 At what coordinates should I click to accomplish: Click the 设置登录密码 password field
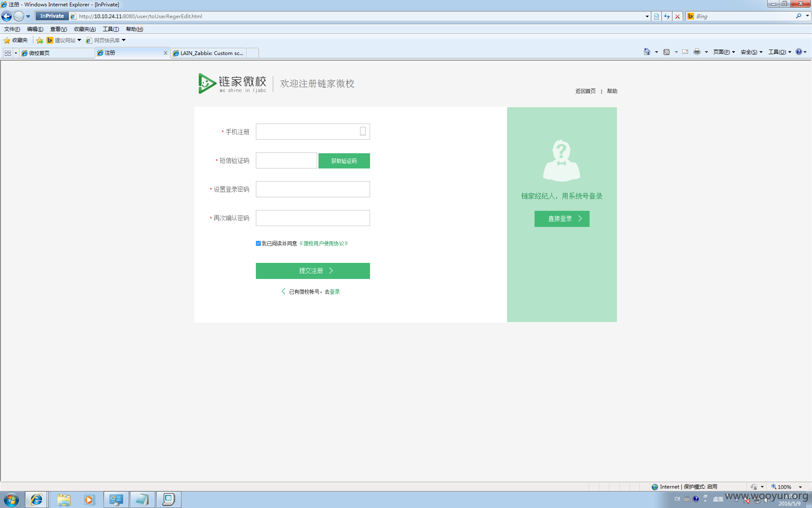click(x=313, y=189)
